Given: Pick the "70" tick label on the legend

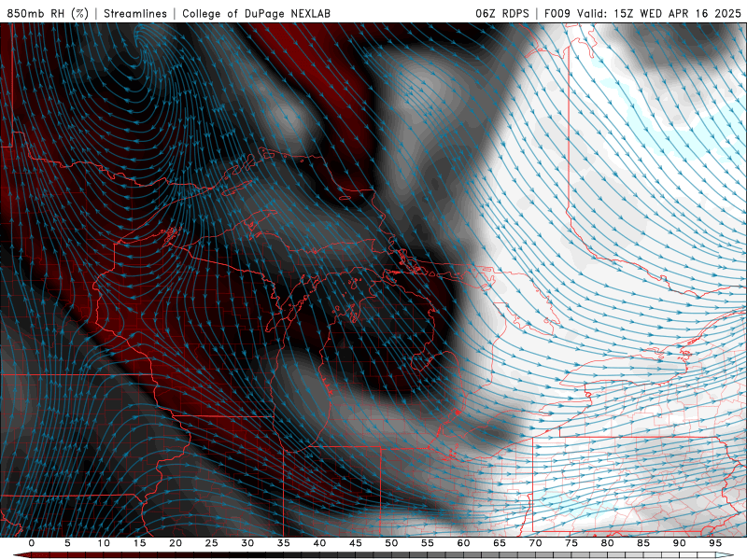Looking at the screenshot, I should (x=535, y=543).
